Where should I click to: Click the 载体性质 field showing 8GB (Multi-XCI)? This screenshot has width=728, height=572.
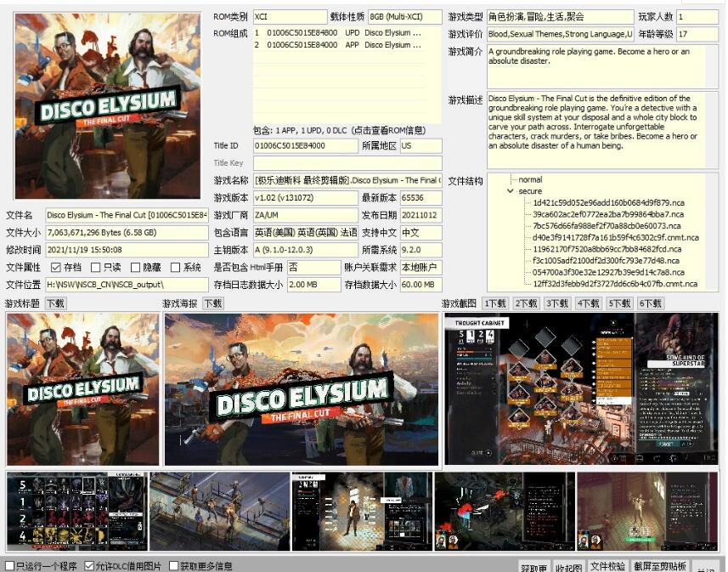pyautogui.click(x=405, y=17)
